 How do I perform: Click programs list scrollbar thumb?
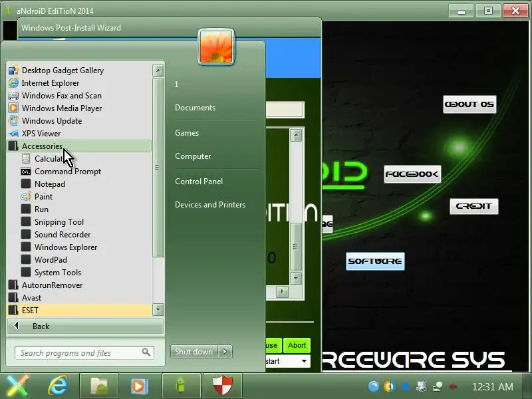[x=158, y=168]
